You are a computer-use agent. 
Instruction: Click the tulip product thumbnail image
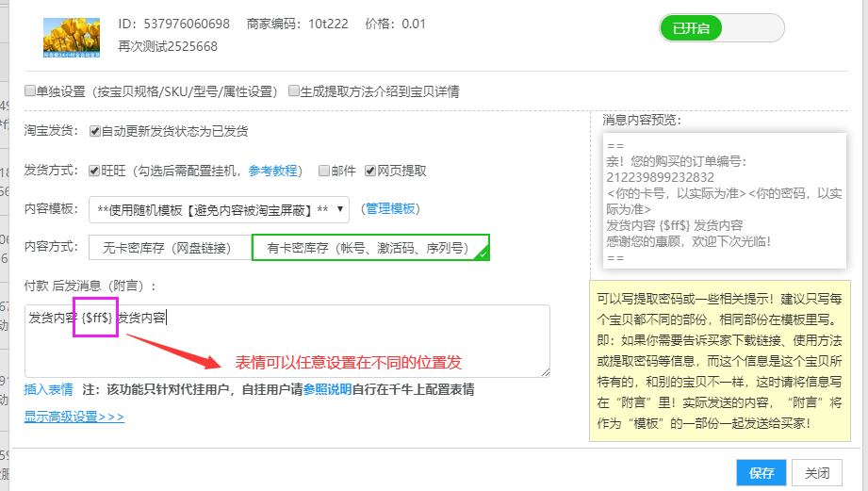click(72, 38)
